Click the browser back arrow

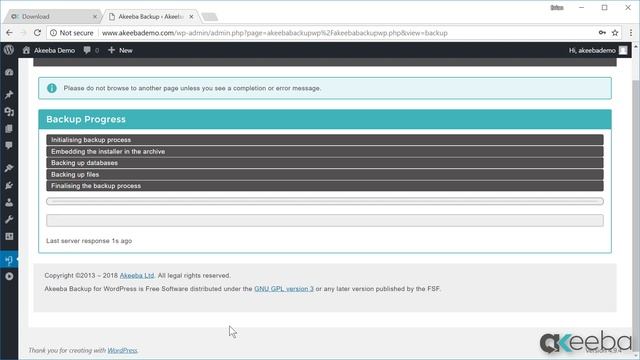click(x=9, y=33)
